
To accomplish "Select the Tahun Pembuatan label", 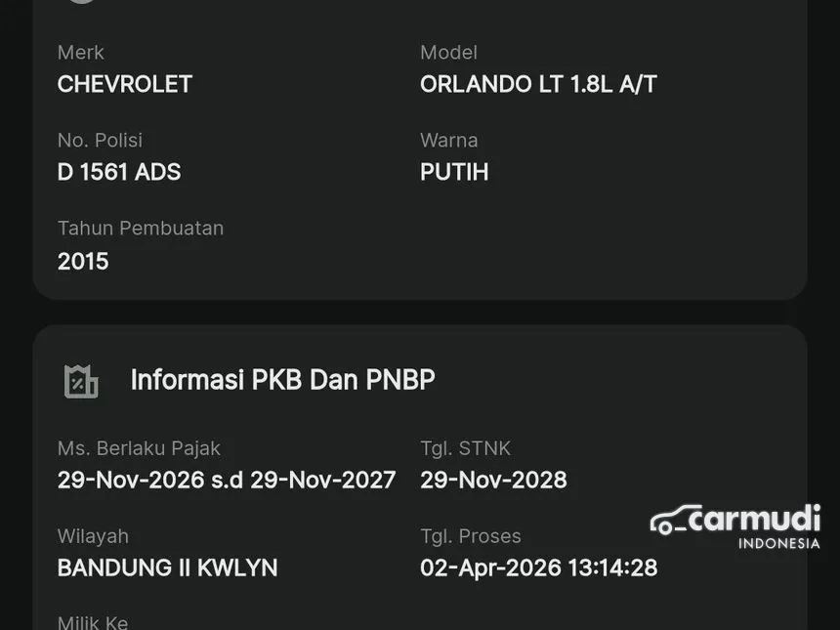I will (x=141, y=229).
